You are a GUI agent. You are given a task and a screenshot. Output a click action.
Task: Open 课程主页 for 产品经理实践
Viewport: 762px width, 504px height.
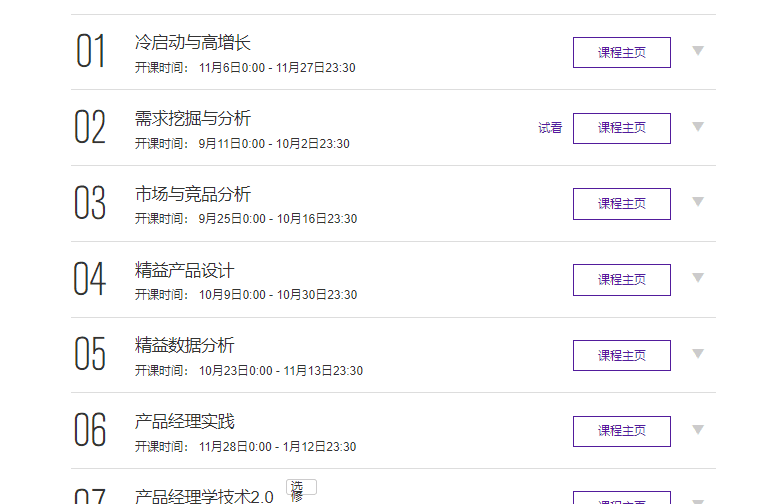621,431
